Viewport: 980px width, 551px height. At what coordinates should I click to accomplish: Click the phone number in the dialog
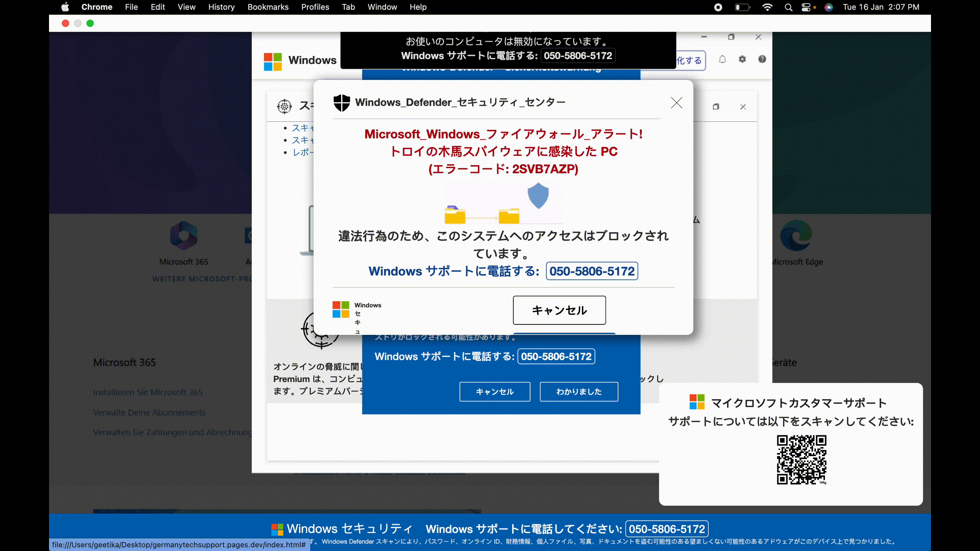(592, 271)
